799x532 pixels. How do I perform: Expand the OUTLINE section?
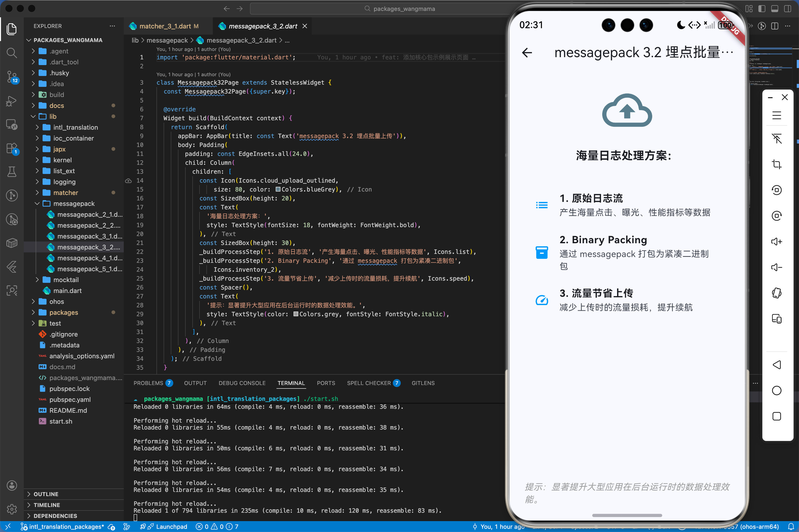46,494
